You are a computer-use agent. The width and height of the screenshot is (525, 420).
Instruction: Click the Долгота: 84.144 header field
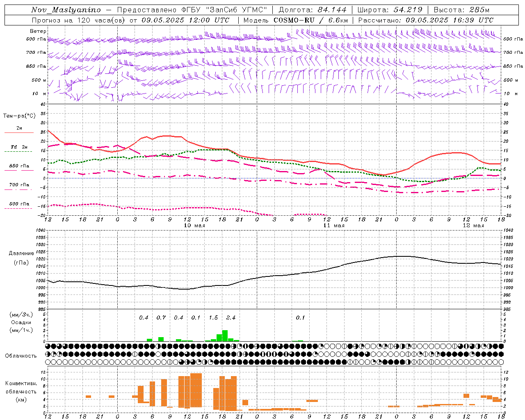(x=313, y=10)
